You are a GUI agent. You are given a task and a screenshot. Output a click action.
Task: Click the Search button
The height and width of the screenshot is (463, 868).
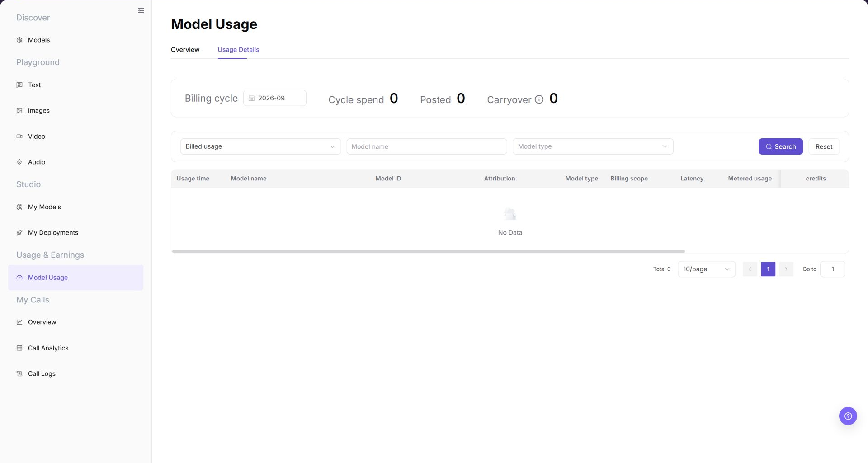click(x=781, y=146)
